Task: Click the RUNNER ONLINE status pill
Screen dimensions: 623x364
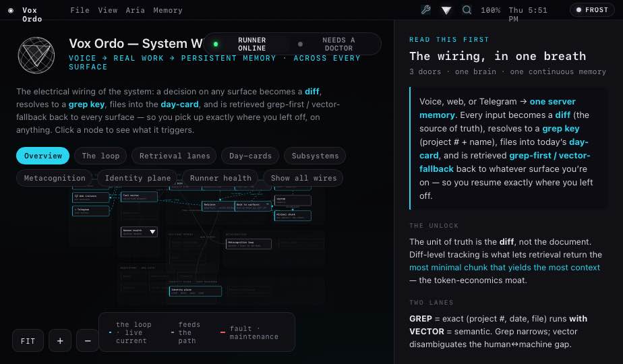Action: [252, 44]
